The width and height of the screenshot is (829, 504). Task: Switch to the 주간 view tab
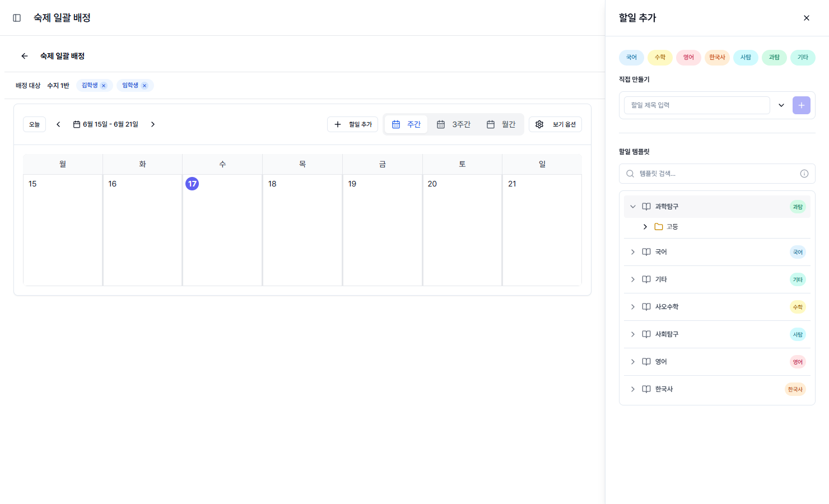tap(406, 124)
